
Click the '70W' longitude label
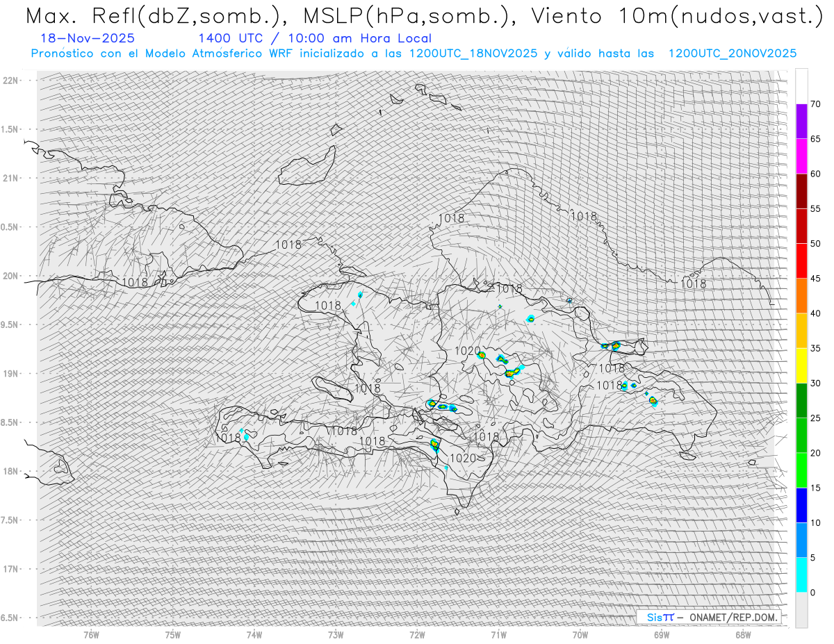coord(580,634)
